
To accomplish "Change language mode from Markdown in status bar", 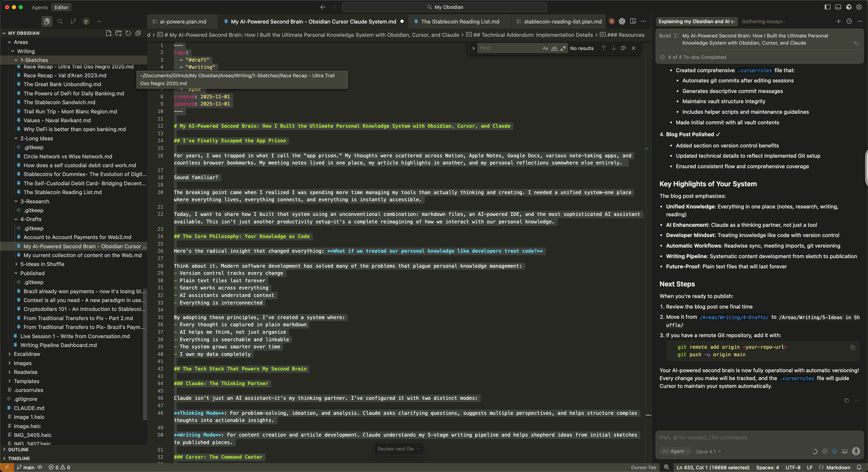I will (838, 468).
